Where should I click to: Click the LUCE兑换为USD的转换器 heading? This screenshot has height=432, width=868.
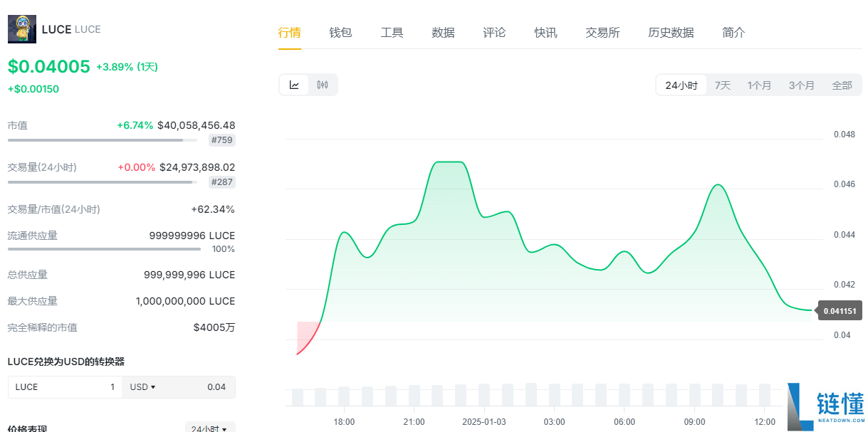point(66,362)
